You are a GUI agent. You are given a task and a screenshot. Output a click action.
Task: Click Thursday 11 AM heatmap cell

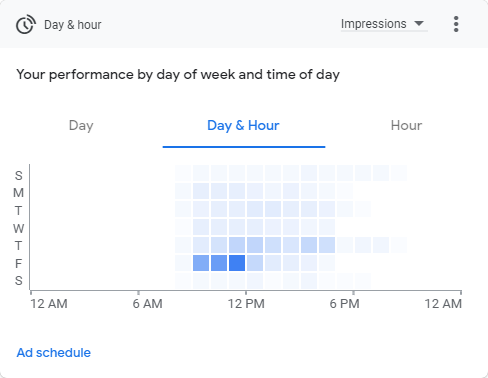click(x=237, y=245)
